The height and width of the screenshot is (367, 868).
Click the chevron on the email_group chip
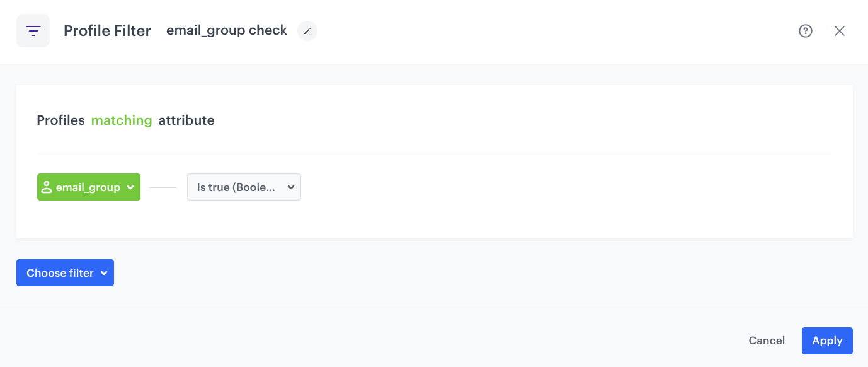[x=131, y=187]
